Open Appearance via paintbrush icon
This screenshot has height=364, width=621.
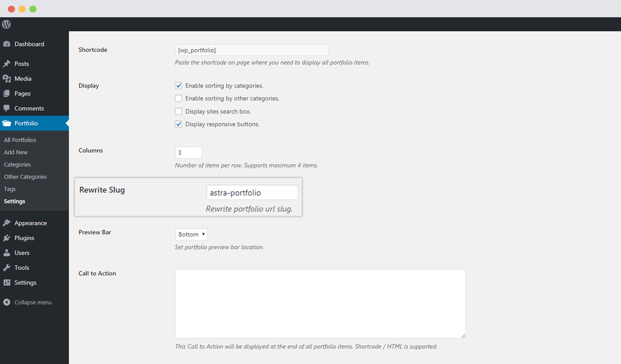[7, 223]
